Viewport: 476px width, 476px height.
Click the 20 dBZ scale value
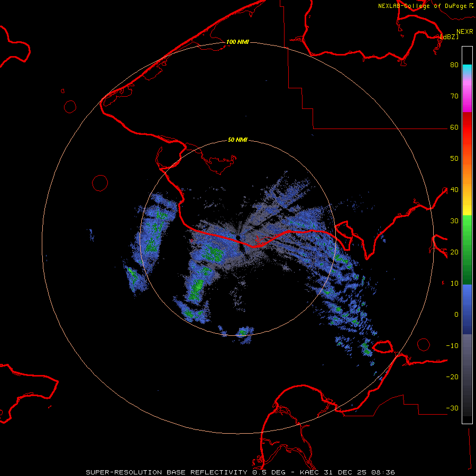point(454,252)
